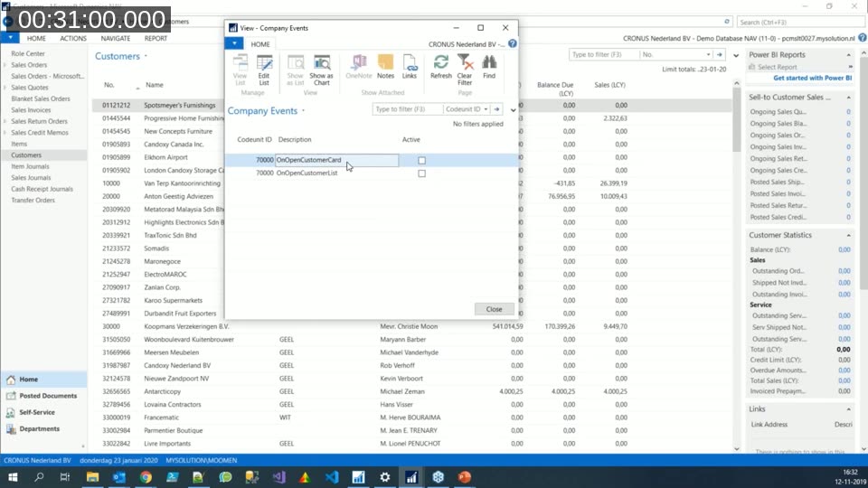The width and height of the screenshot is (868, 488).
Task: Click View List in Company Events ribbon
Action: pos(240,70)
